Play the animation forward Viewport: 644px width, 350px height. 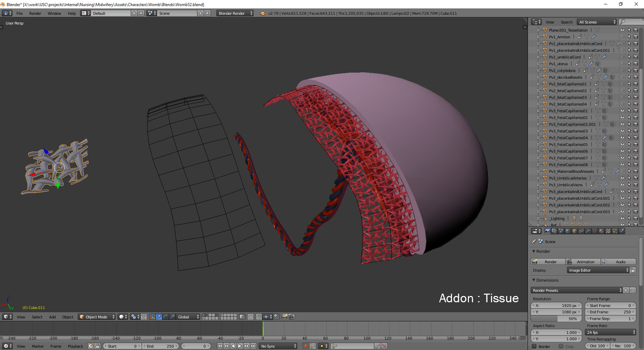240,346
